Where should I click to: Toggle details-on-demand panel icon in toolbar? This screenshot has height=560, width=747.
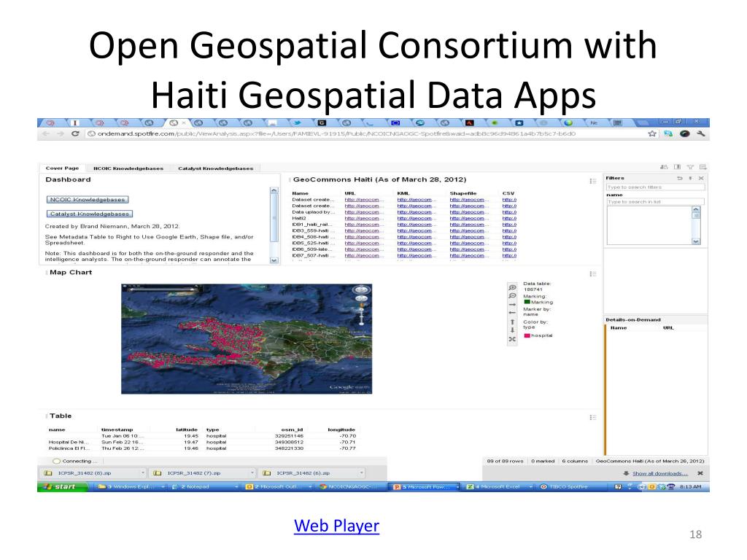tap(677, 167)
